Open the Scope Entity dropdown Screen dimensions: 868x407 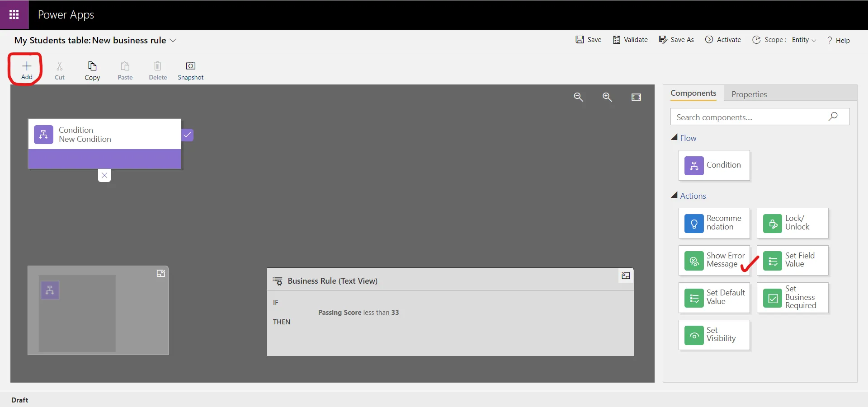(x=803, y=40)
